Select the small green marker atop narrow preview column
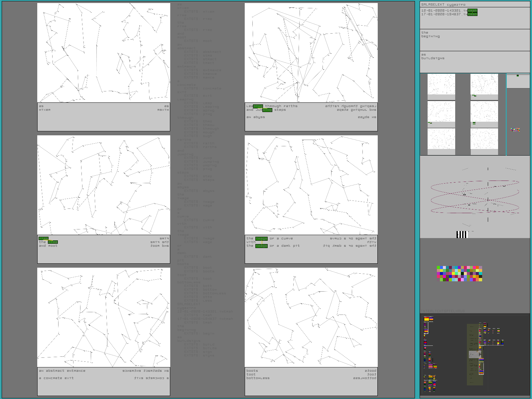This screenshot has height=399, width=532. click(517, 76)
